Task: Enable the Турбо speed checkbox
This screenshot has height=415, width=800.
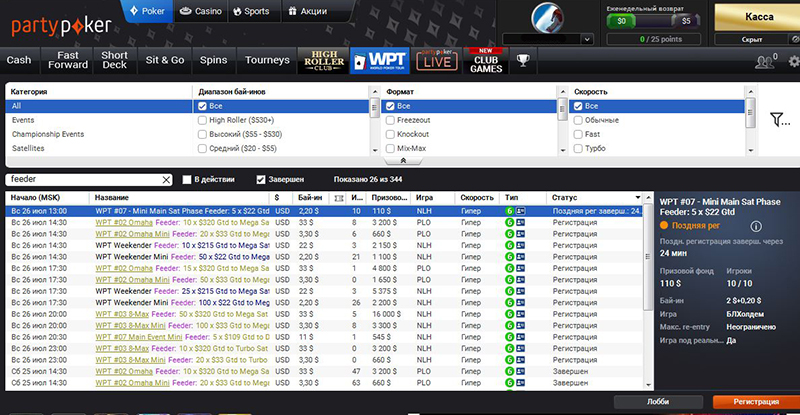Action: pyautogui.click(x=578, y=149)
